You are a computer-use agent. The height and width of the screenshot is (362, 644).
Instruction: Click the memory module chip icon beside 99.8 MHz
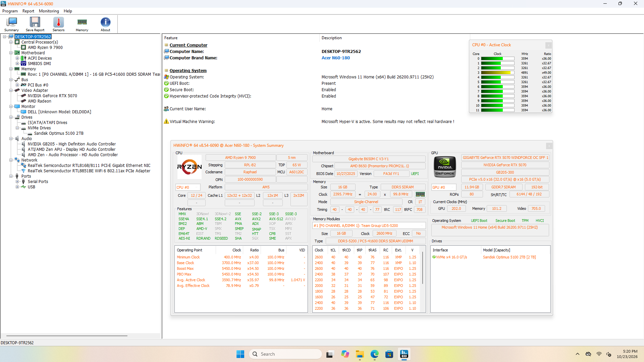[420, 194]
